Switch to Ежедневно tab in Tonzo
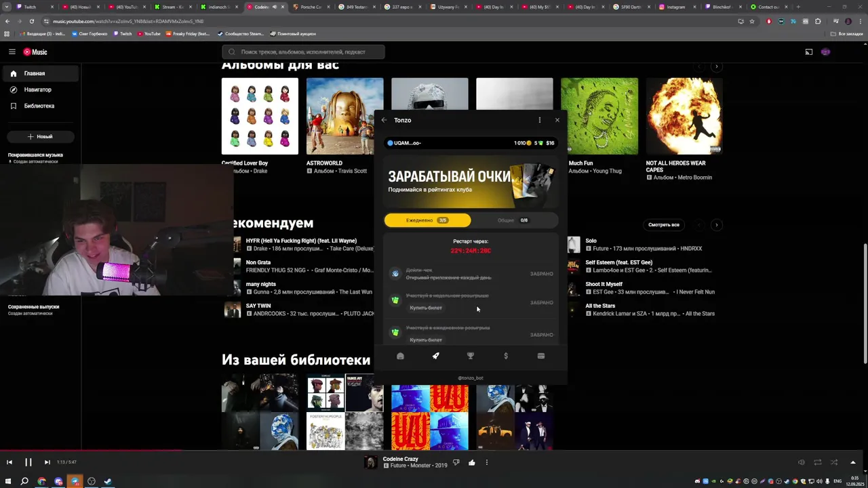The image size is (868, 488). [427, 220]
